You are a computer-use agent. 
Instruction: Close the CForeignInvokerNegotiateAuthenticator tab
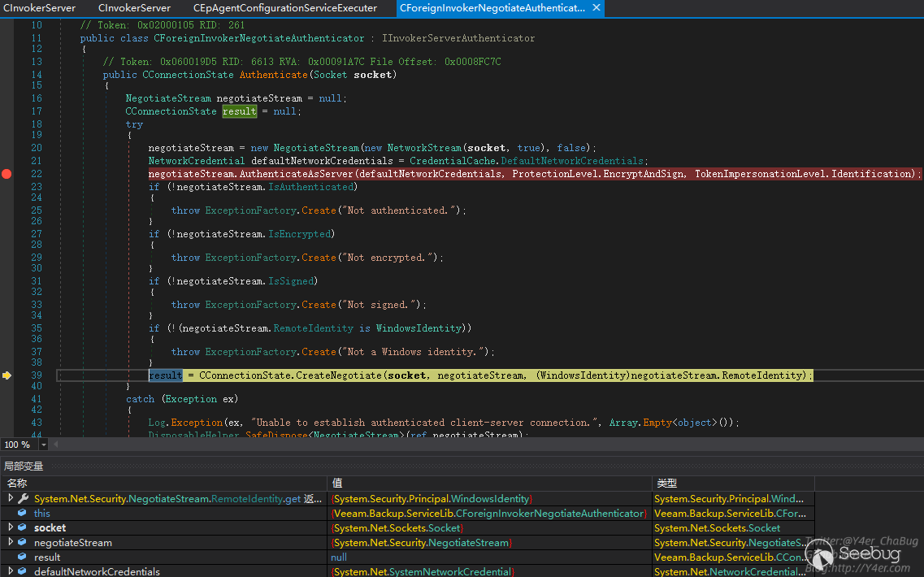click(x=596, y=8)
